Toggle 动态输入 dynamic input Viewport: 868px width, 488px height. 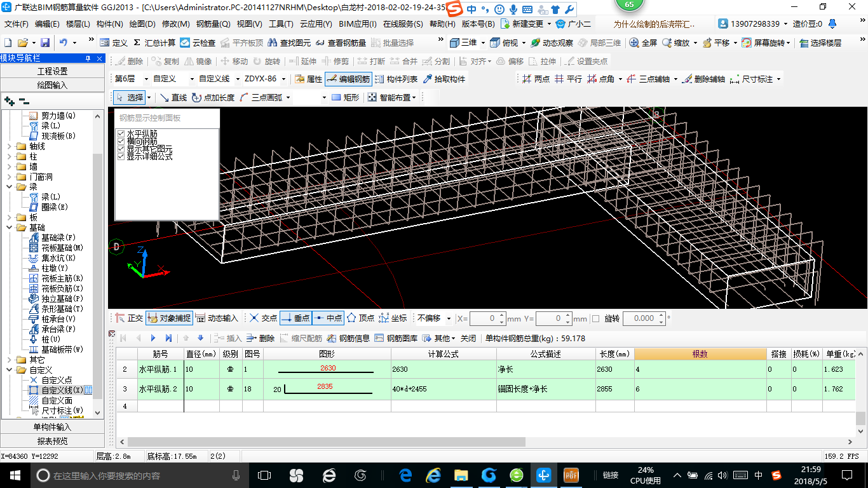click(216, 318)
